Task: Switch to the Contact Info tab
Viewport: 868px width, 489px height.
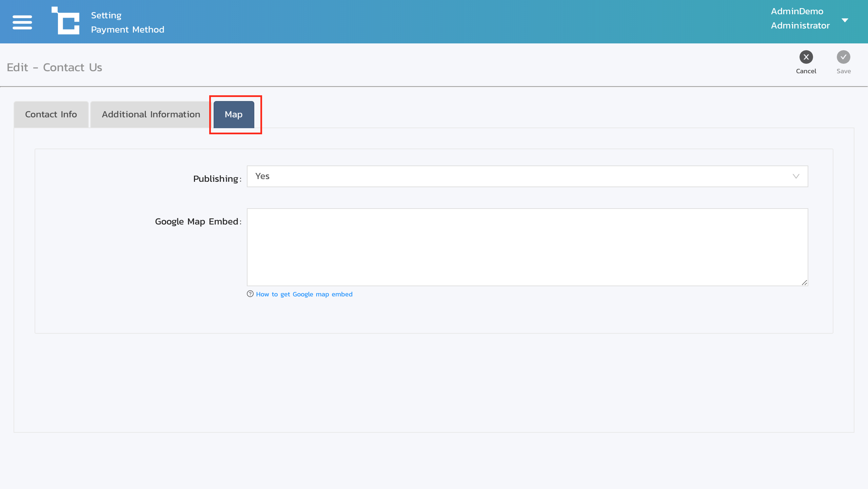Action: point(51,115)
